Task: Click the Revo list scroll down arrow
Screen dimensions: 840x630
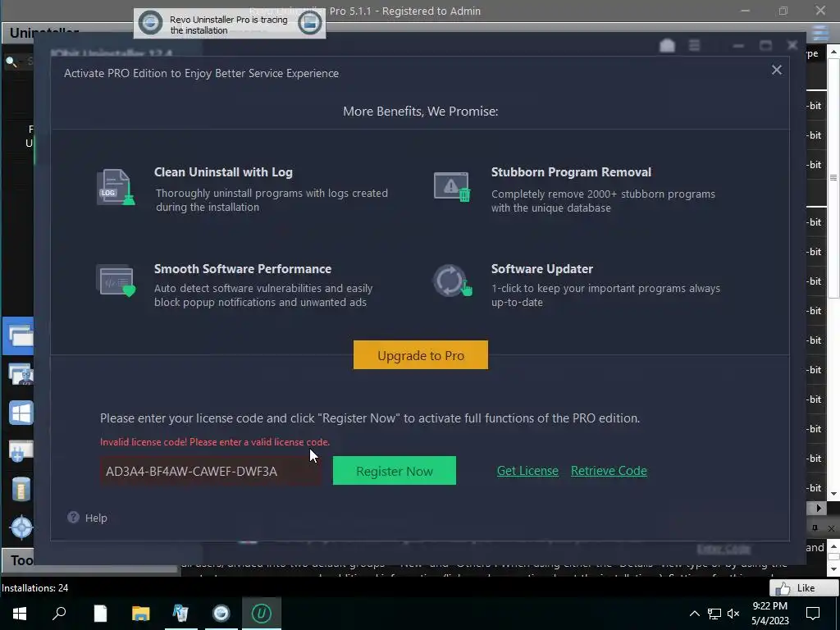Action: coord(833,495)
